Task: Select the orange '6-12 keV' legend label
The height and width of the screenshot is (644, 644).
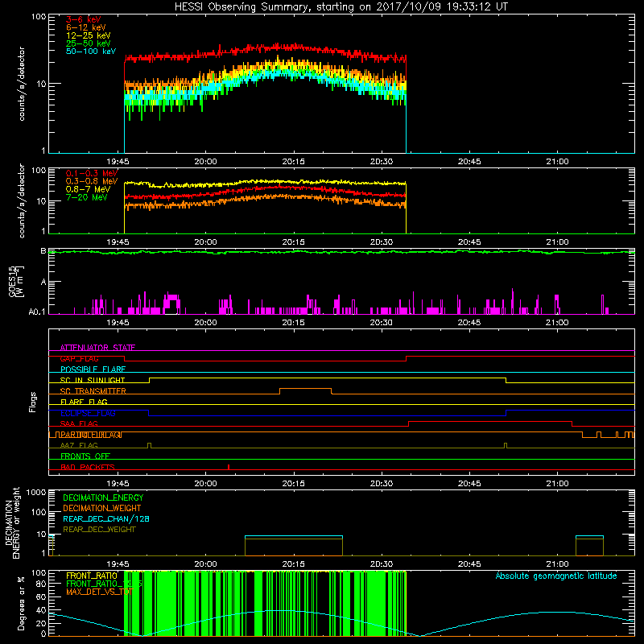Action: (x=86, y=27)
